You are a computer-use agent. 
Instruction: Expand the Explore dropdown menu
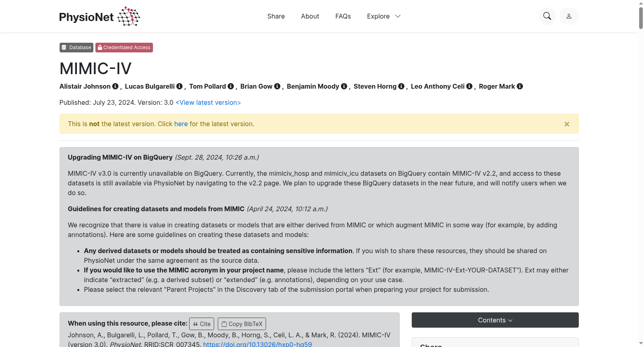click(384, 16)
